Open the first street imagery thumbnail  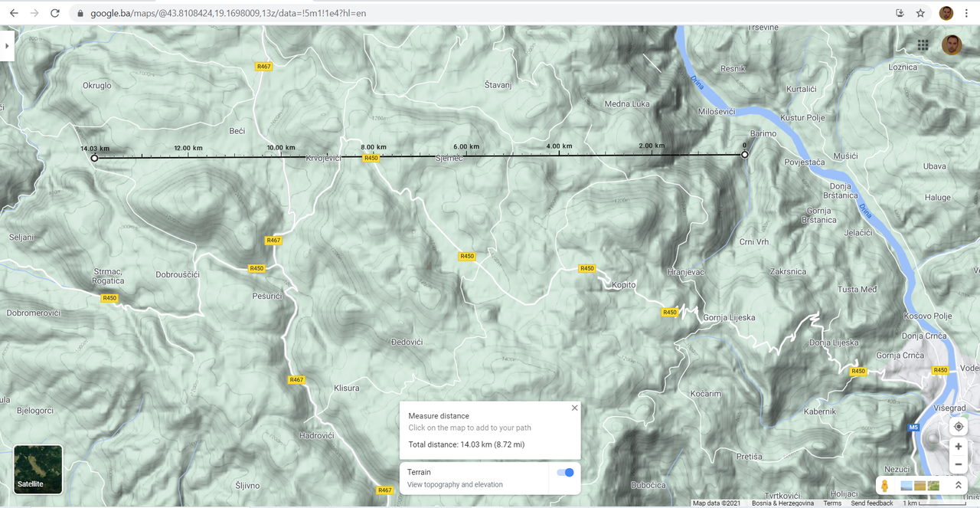[x=906, y=486]
